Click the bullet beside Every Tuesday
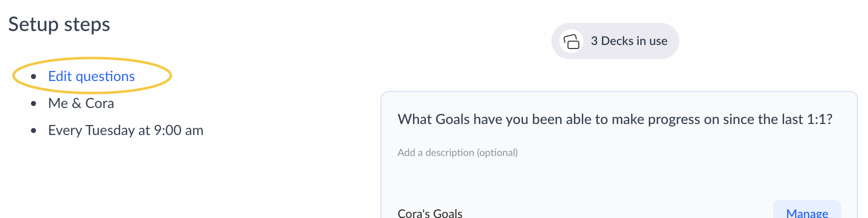Viewport: 868px width, 218px height. pyautogui.click(x=33, y=130)
